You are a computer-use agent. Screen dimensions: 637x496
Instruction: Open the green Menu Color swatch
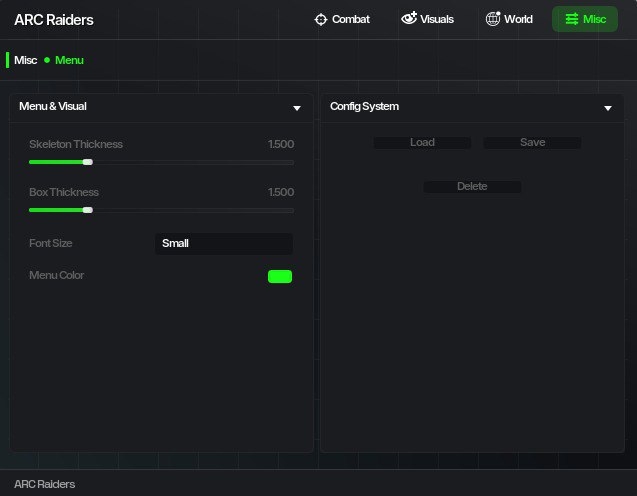coord(280,276)
